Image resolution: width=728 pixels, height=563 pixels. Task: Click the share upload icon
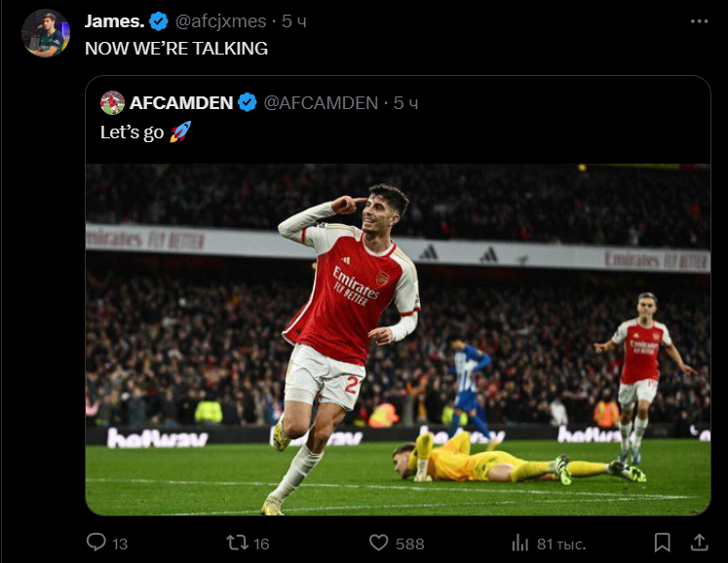[x=699, y=543]
